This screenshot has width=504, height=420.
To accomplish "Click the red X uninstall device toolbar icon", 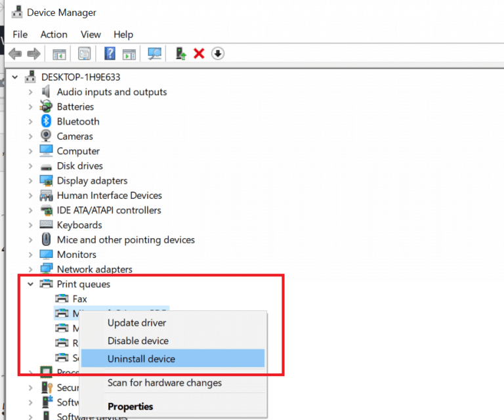I will 199,54.
